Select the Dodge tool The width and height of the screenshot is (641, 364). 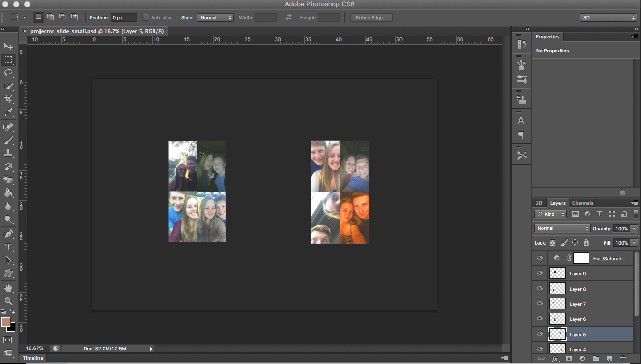[8, 219]
